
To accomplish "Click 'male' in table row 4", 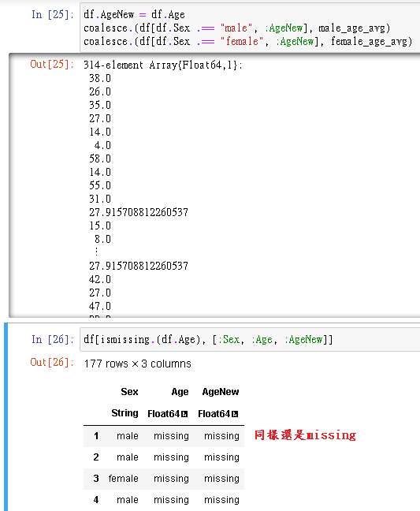I will coord(128,500).
